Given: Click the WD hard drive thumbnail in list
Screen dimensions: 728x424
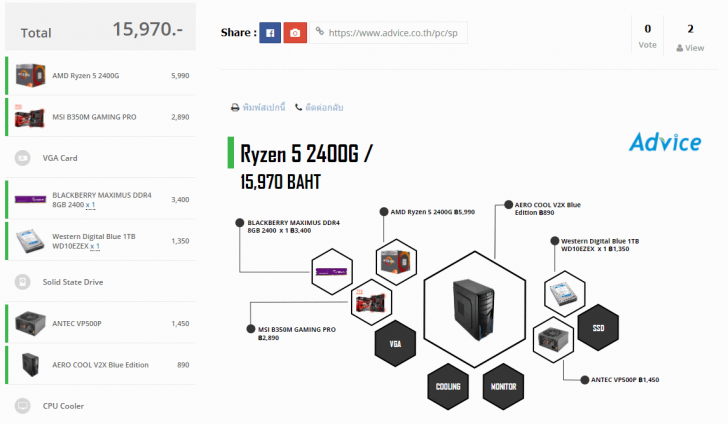Looking at the screenshot, I should pyautogui.click(x=30, y=241).
